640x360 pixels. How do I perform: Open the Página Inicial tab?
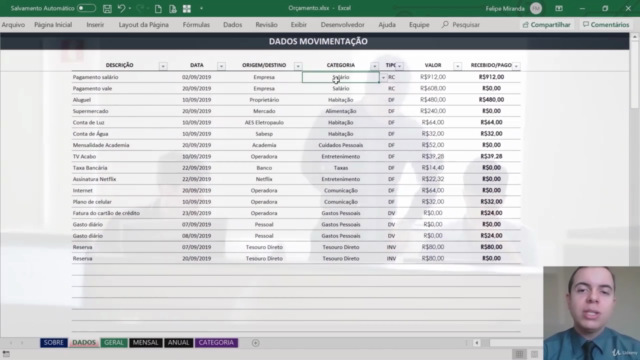53,25
